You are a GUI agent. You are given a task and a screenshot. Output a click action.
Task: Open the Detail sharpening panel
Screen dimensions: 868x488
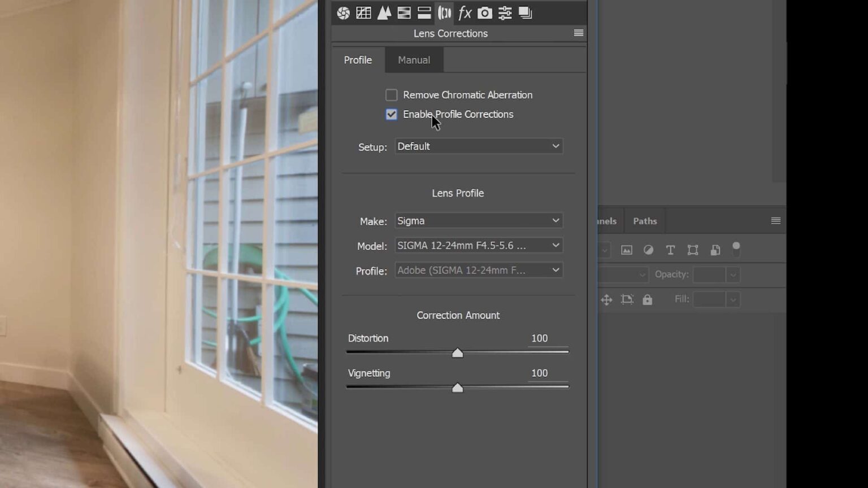[384, 12]
